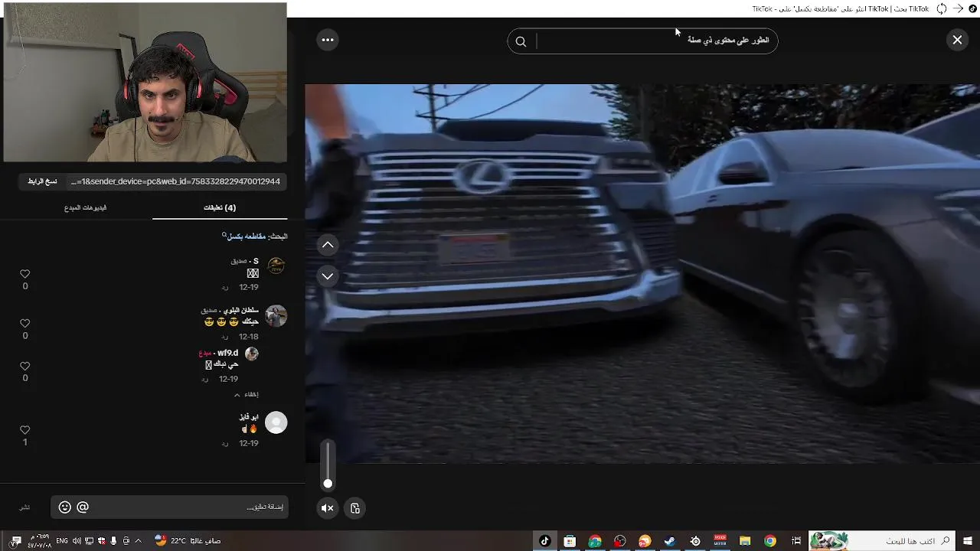
Task: Open the red and black taskbar app icon
Action: (x=619, y=541)
